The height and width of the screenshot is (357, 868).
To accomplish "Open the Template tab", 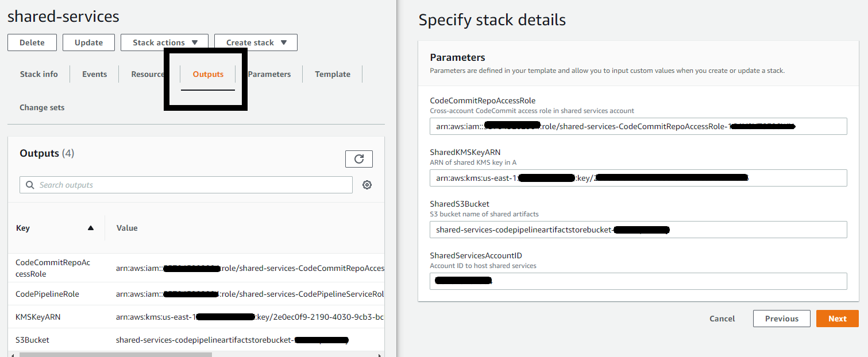I will (332, 73).
